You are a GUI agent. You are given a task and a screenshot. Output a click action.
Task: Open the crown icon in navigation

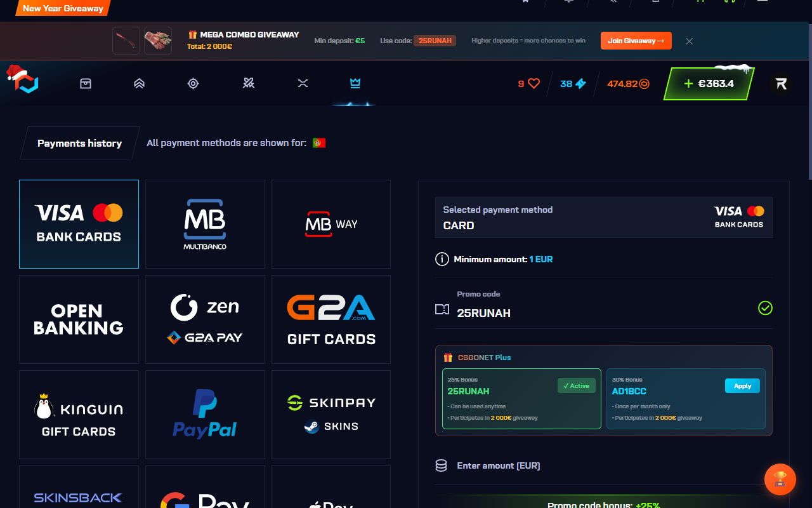[x=355, y=83]
